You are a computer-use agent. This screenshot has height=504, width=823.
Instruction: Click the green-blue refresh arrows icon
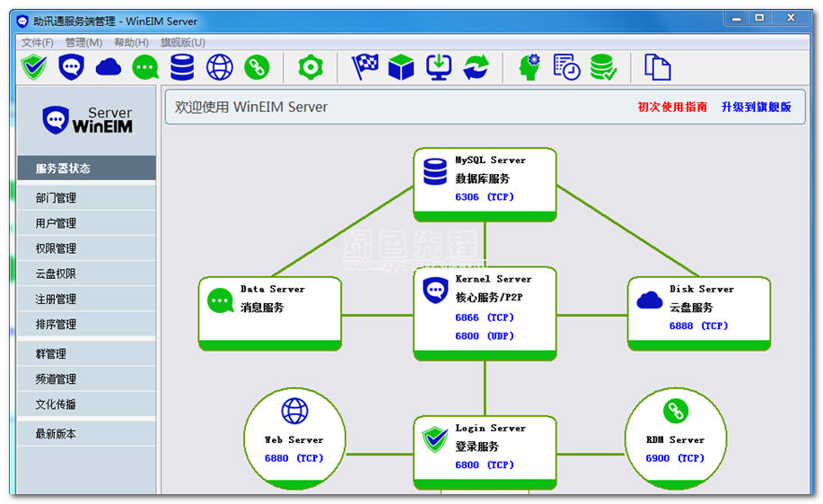[476, 67]
